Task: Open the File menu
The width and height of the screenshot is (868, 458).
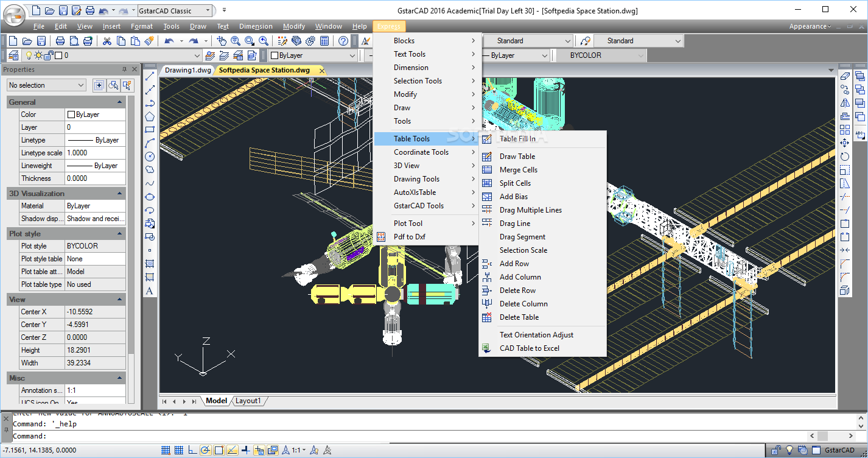Action: point(39,26)
